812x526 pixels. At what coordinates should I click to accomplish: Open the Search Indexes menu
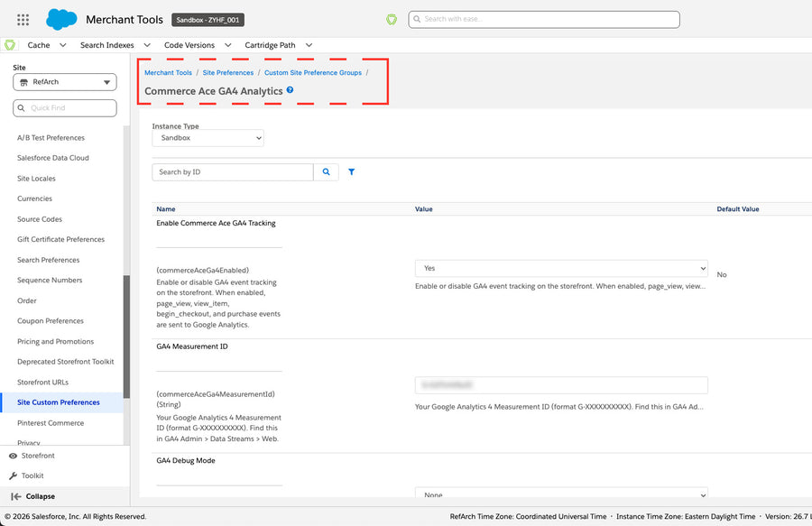pos(107,45)
